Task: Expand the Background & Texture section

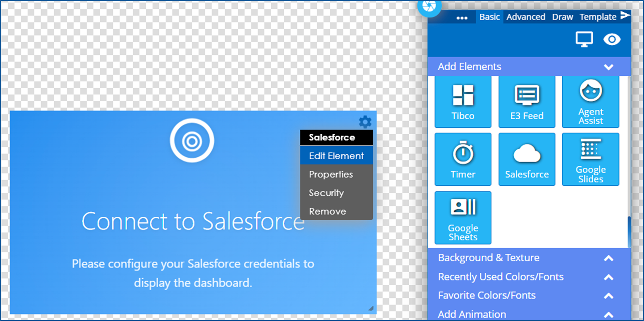Action: [x=529, y=258]
